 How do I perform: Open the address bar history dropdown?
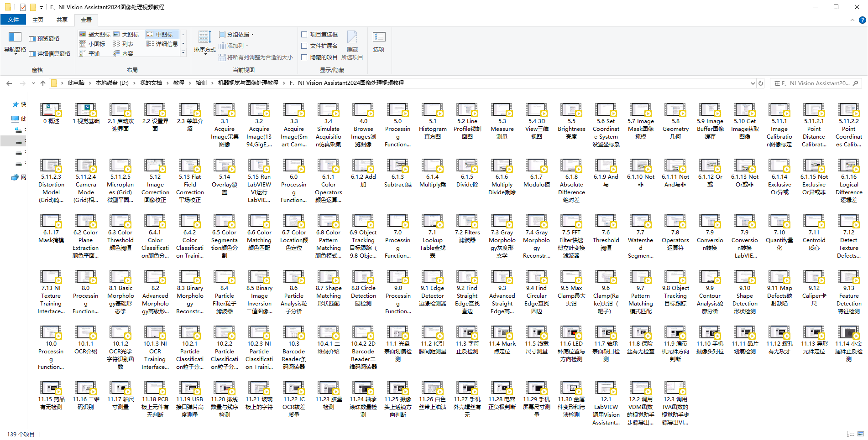(753, 83)
